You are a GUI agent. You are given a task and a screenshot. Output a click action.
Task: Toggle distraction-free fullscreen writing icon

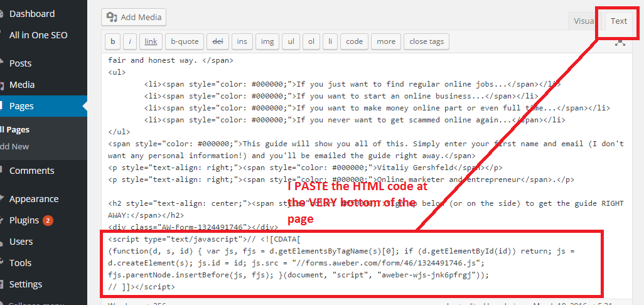(x=620, y=42)
